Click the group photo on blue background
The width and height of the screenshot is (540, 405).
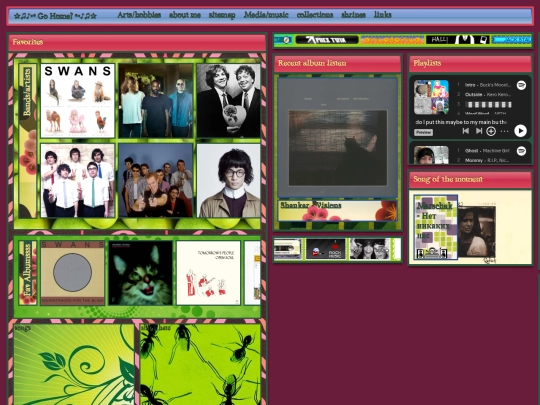click(x=156, y=180)
